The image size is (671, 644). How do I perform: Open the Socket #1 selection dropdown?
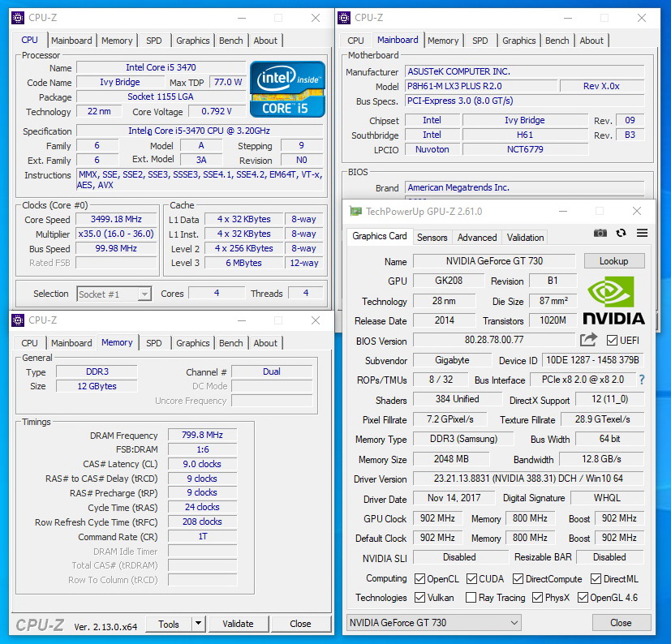(x=114, y=294)
